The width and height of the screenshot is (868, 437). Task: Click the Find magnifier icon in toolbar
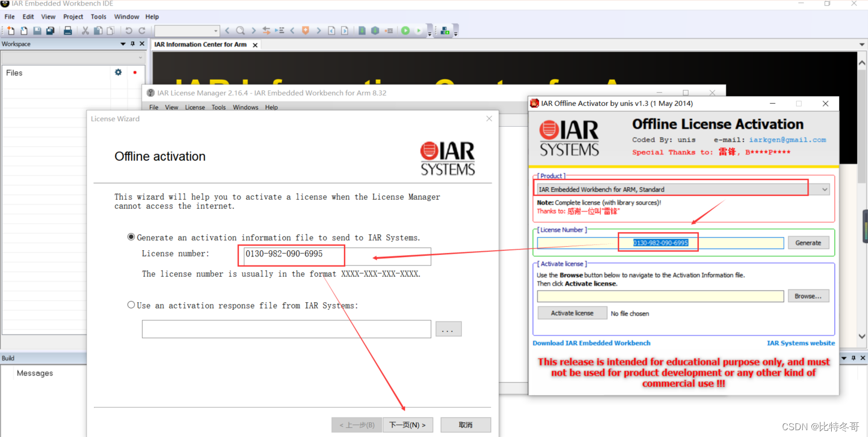point(240,31)
